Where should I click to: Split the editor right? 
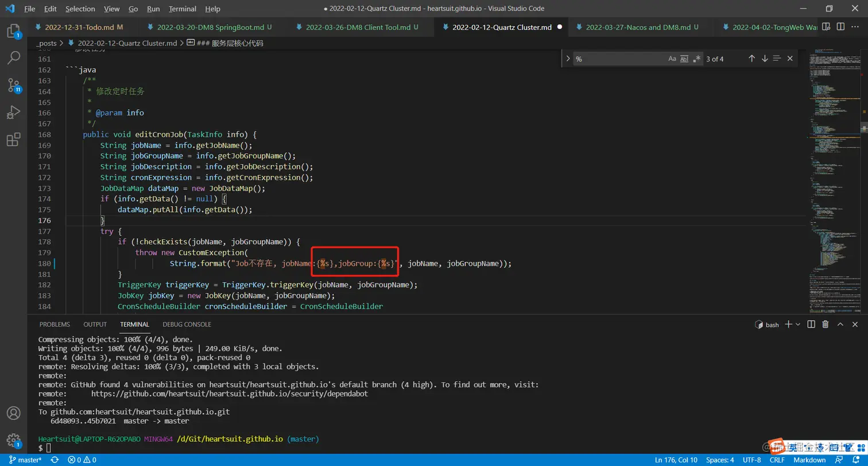840,26
